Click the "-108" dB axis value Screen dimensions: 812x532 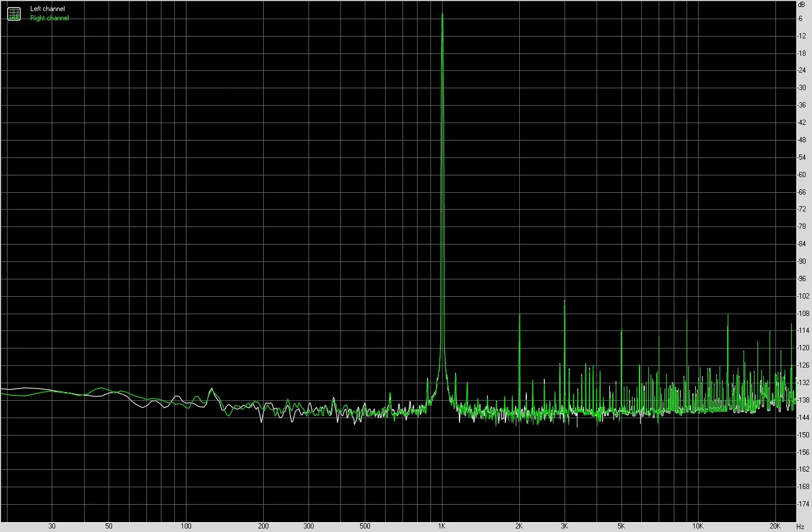(803, 314)
